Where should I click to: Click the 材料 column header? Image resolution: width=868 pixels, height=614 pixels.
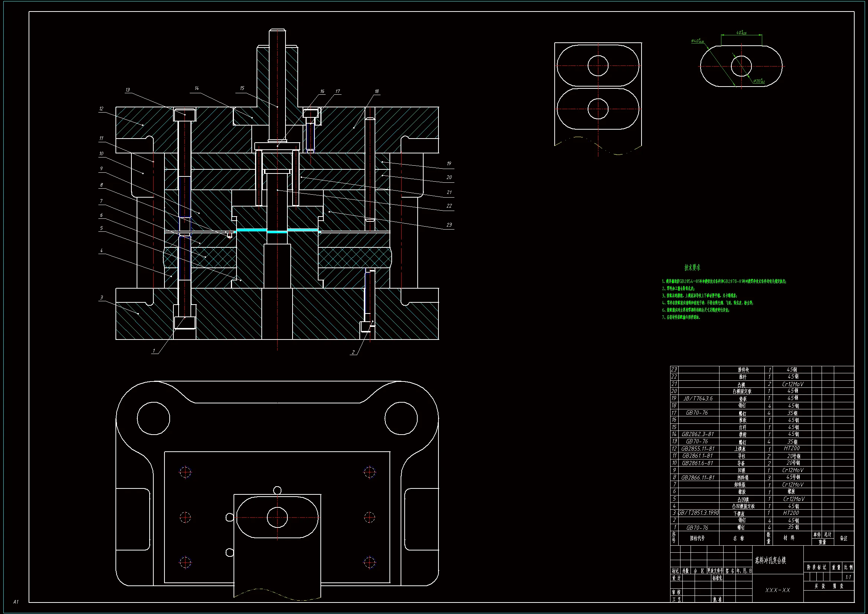click(x=789, y=538)
